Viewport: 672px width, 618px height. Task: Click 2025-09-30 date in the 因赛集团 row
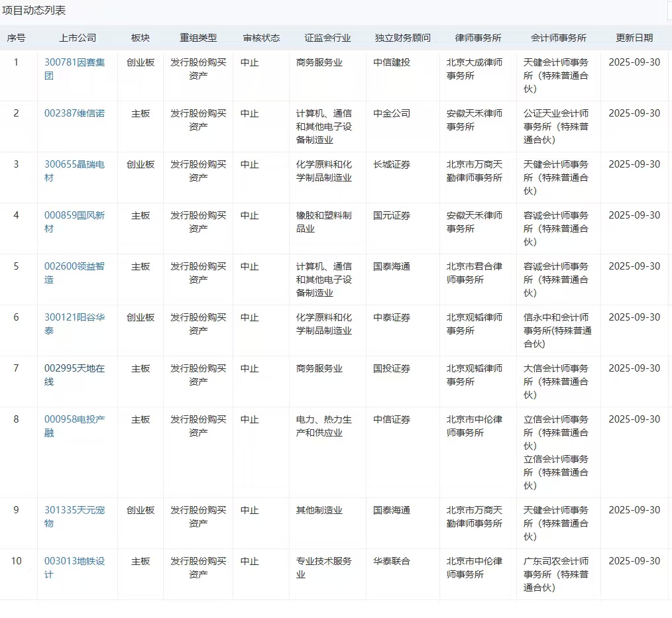(x=635, y=62)
